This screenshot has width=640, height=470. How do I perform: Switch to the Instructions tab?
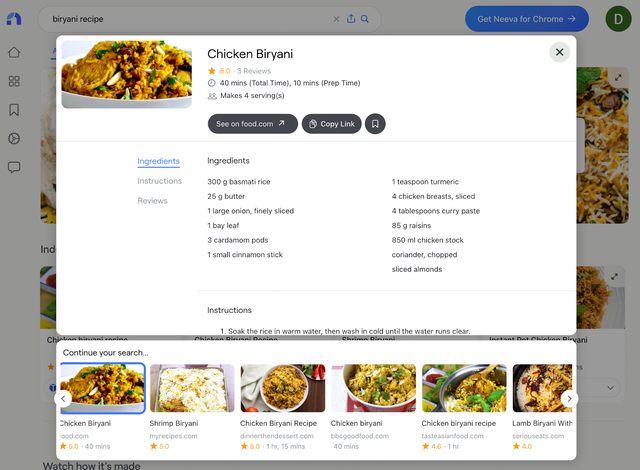(x=160, y=181)
